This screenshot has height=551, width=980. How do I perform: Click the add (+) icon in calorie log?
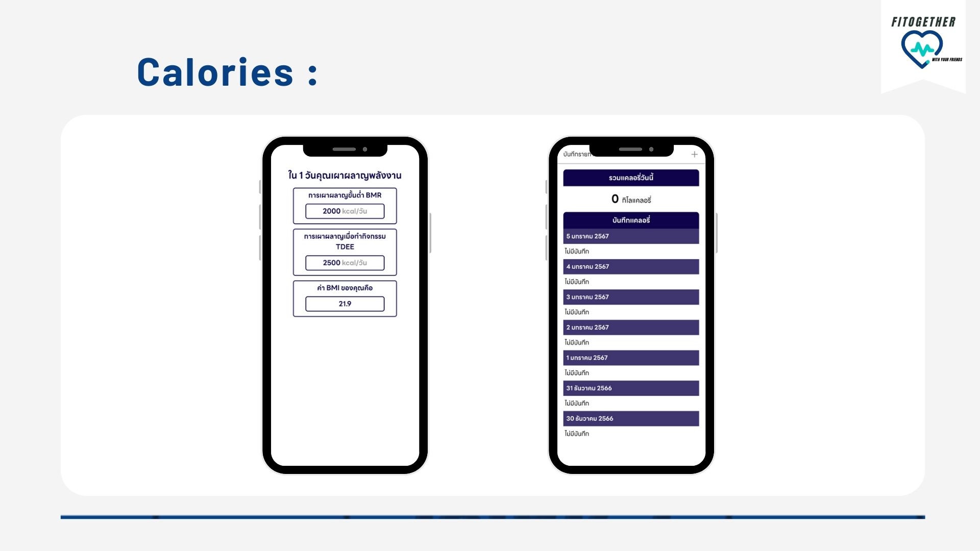tap(694, 154)
